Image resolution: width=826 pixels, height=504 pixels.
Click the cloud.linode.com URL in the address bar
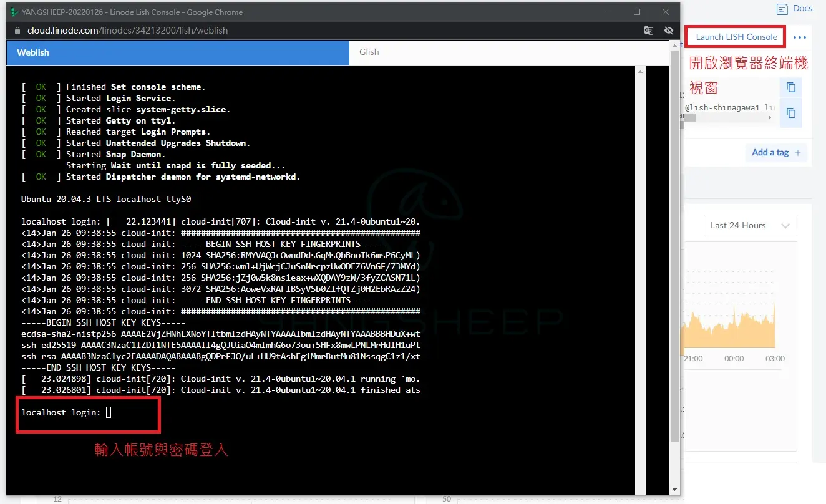[x=127, y=31]
